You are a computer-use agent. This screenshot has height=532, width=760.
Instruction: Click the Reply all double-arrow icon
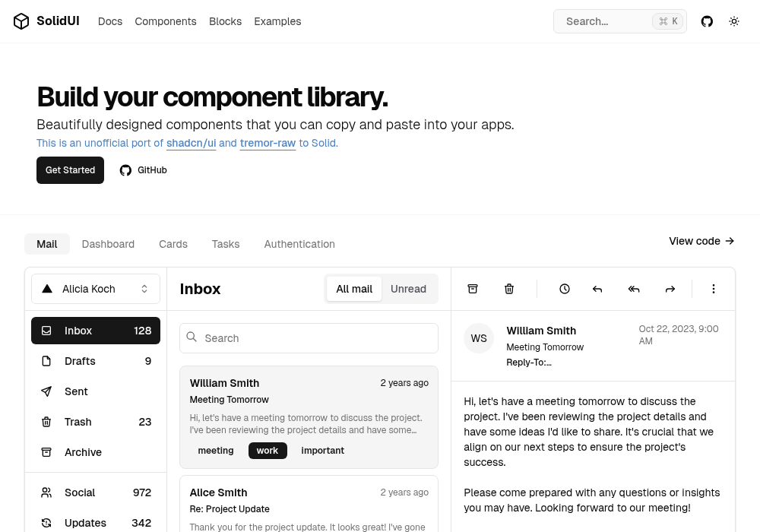pyautogui.click(x=634, y=290)
